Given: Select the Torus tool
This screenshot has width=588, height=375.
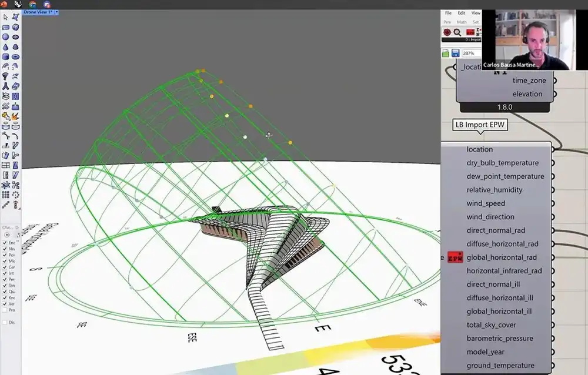Looking at the screenshot, I should click(x=15, y=57).
